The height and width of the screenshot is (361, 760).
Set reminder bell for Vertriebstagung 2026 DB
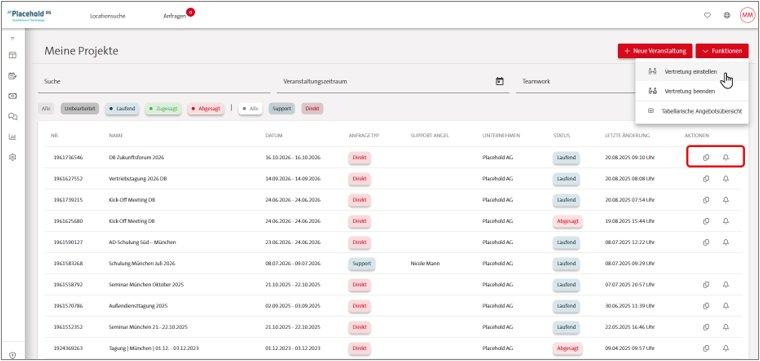click(726, 179)
